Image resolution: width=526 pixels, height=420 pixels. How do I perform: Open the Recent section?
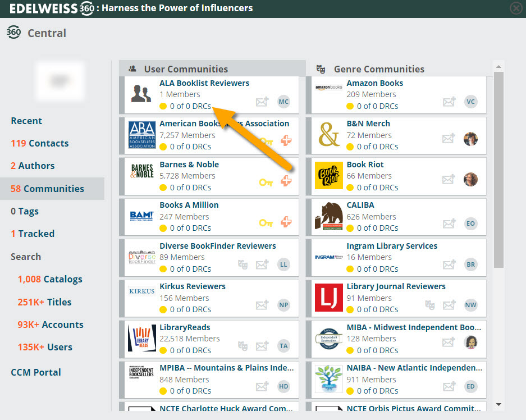(26, 121)
